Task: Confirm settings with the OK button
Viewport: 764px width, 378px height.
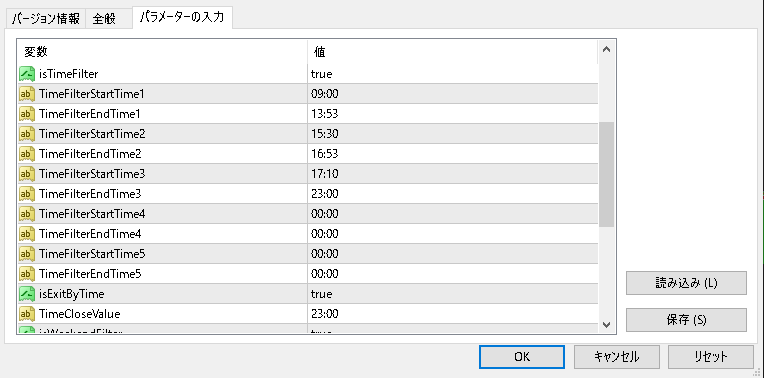Action: point(522,357)
